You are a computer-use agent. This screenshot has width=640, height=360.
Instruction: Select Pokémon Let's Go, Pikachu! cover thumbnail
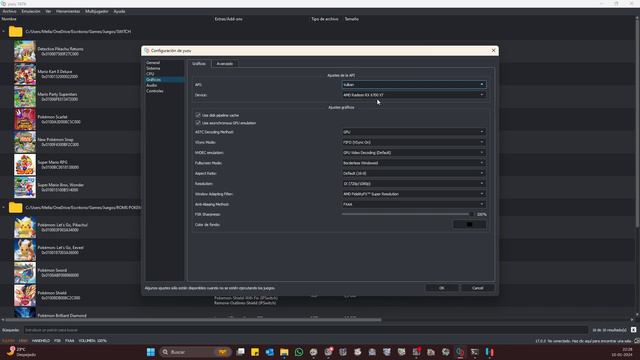point(25,227)
